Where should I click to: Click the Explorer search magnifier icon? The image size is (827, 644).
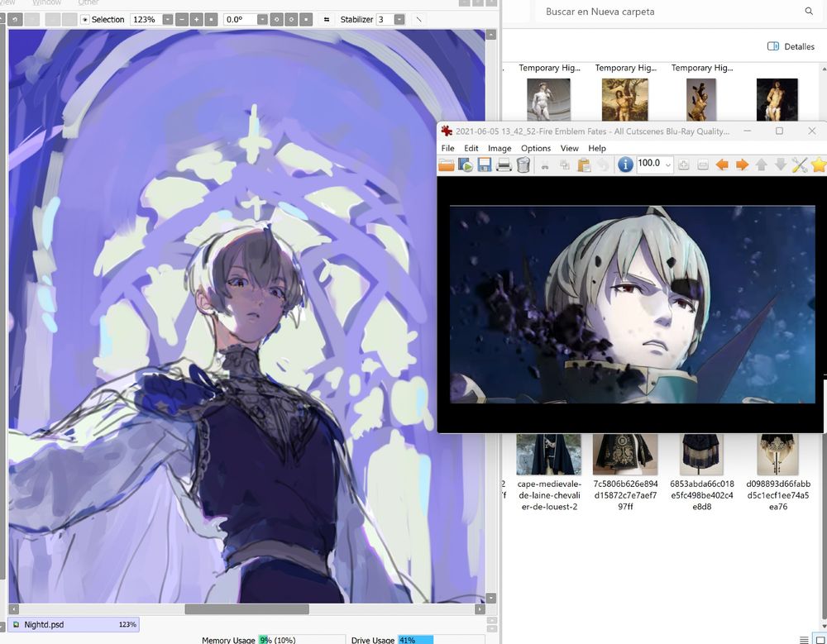(809, 11)
